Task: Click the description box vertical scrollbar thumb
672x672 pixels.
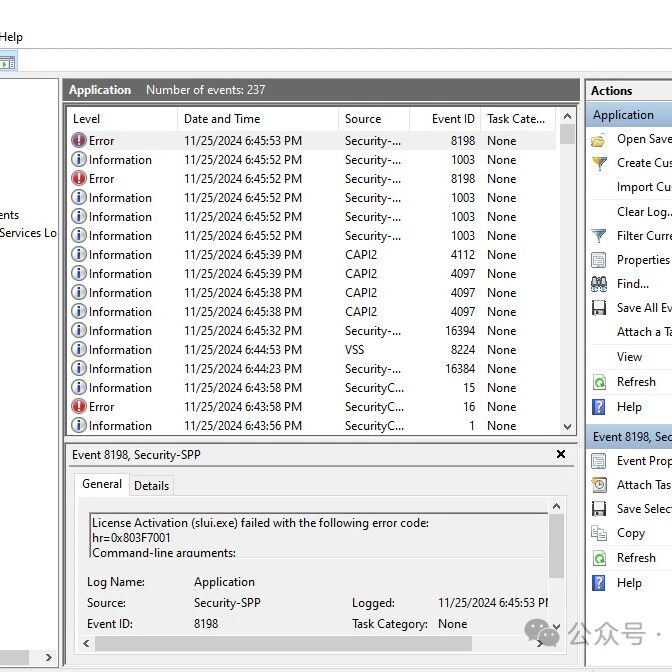Action: (x=556, y=546)
